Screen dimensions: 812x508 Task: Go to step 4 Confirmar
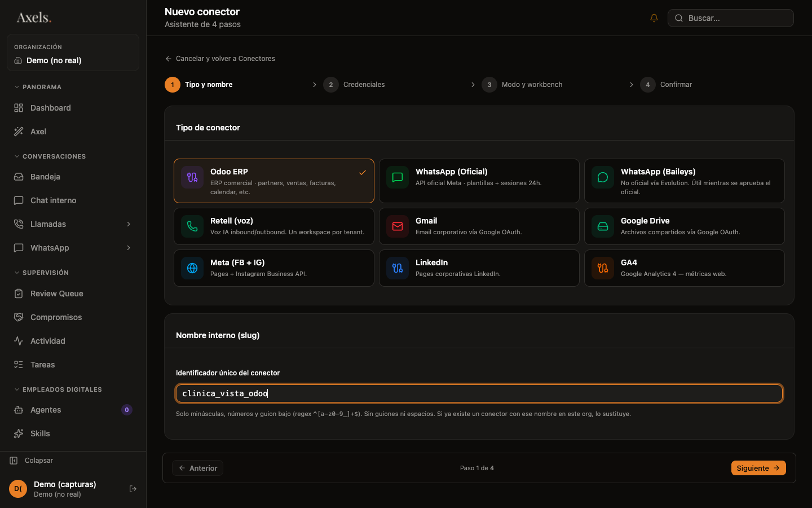click(666, 85)
